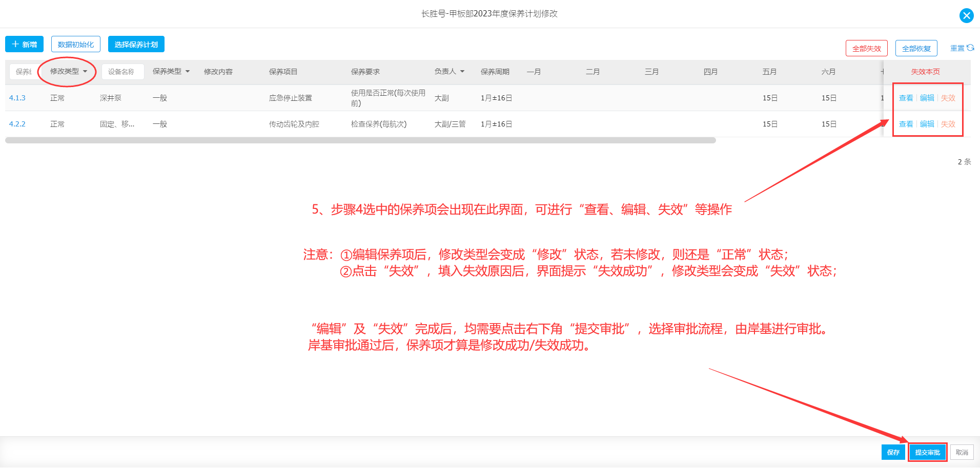Image resolution: width=980 pixels, height=468 pixels.
Task: Click the 保养周期 column header
Action: coord(495,72)
